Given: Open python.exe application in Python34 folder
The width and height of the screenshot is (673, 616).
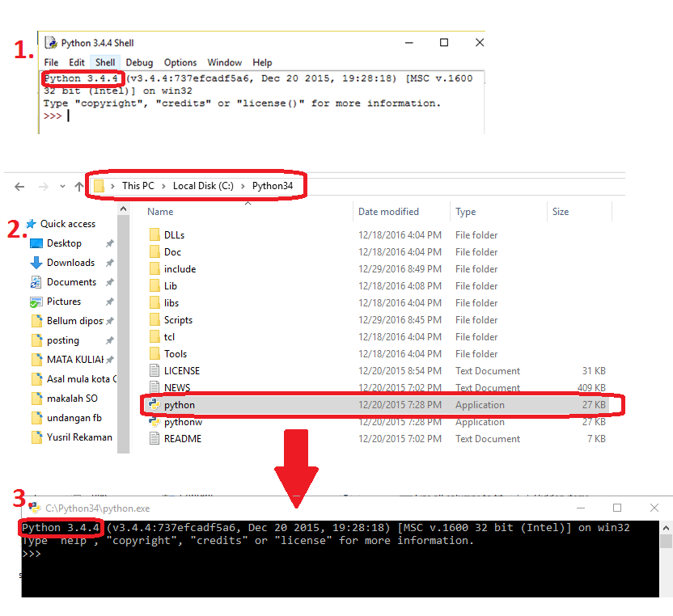Looking at the screenshot, I should 180,405.
